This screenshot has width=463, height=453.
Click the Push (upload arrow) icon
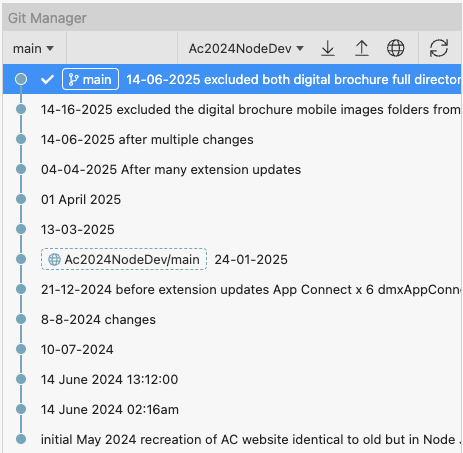(x=362, y=49)
